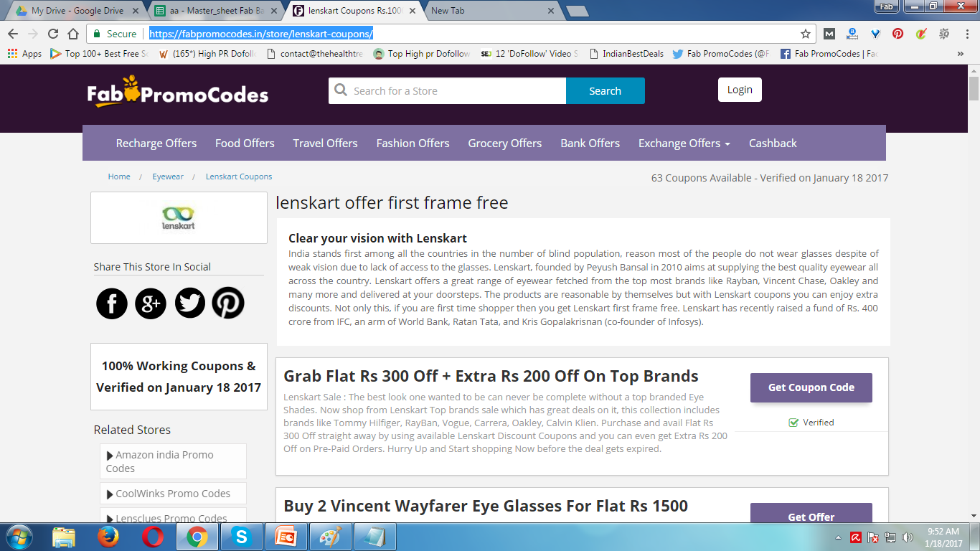Focus the Search for a Store field
Image resolution: width=980 pixels, height=551 pixels.
click(x=448, y=91)
